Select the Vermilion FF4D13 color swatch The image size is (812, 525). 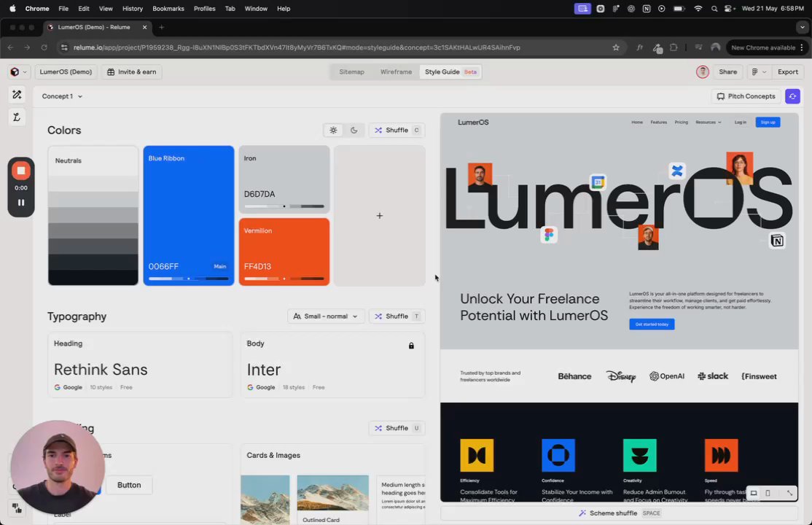point(284,252)
